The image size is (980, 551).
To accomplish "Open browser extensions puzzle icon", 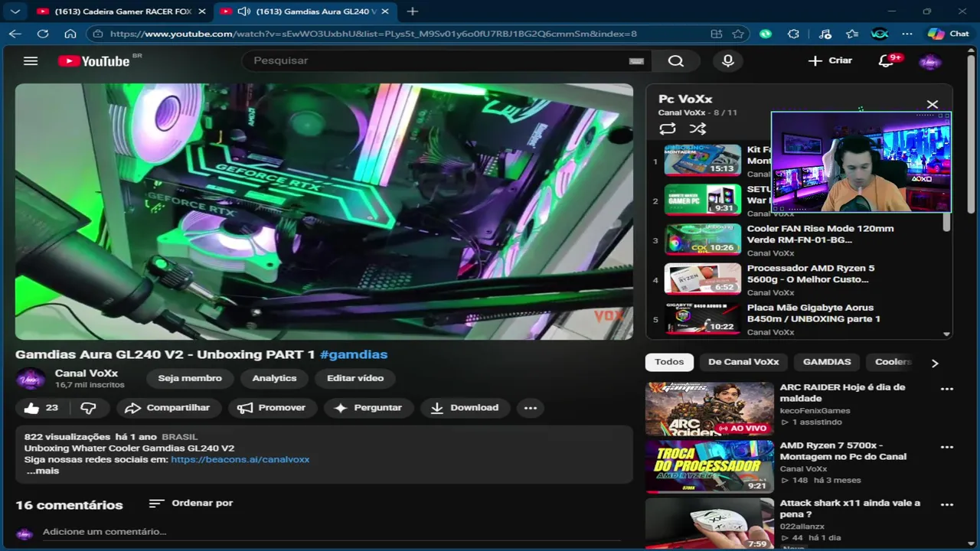I will click(793, 34).
